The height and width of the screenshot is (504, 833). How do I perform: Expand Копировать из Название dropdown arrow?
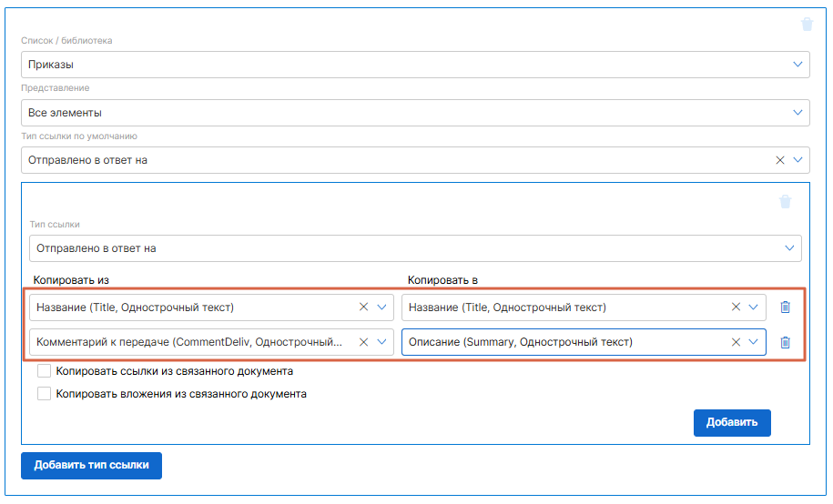click(x=381, y=307)
